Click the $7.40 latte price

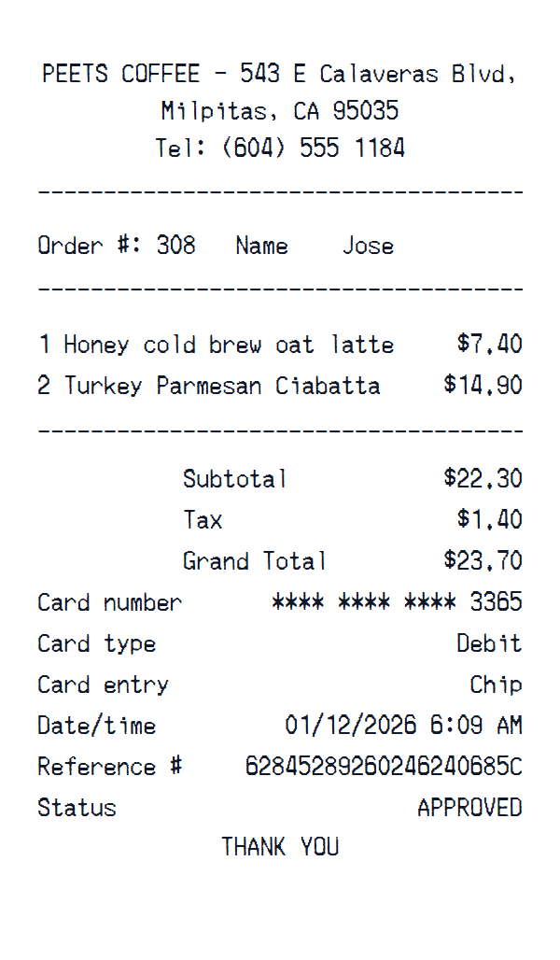(489, 345)
